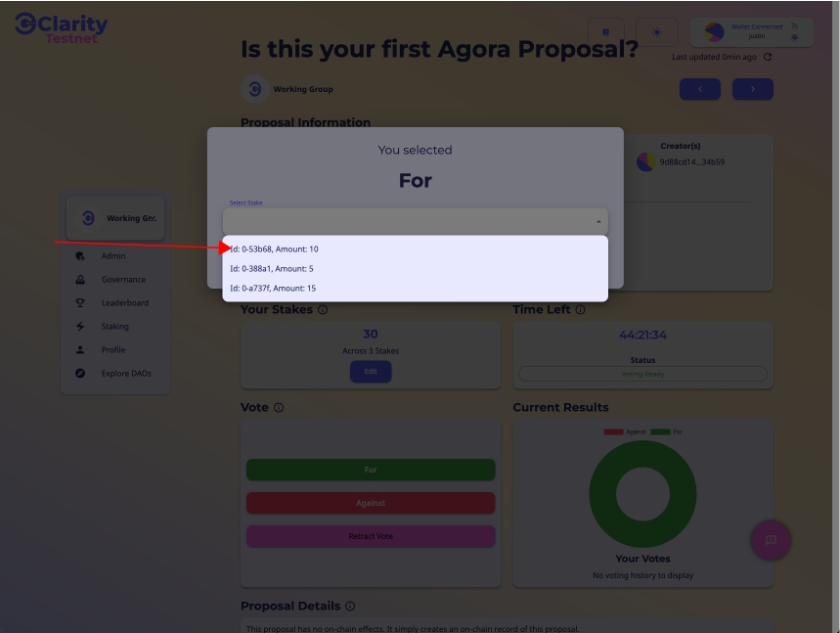This screenshot has width=840, height=633.
Task: Open the pink floating help button
Action: tap(771, 540)
